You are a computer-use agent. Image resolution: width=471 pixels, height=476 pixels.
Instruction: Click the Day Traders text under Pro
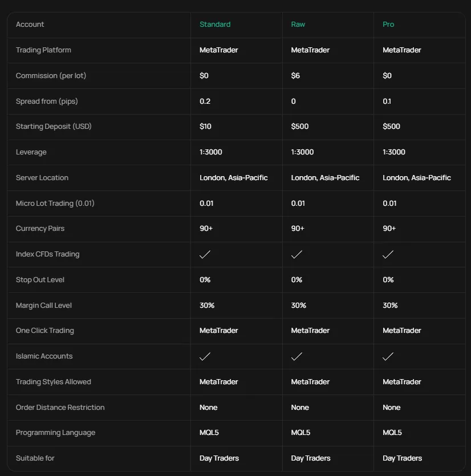(x=402, y=458)
